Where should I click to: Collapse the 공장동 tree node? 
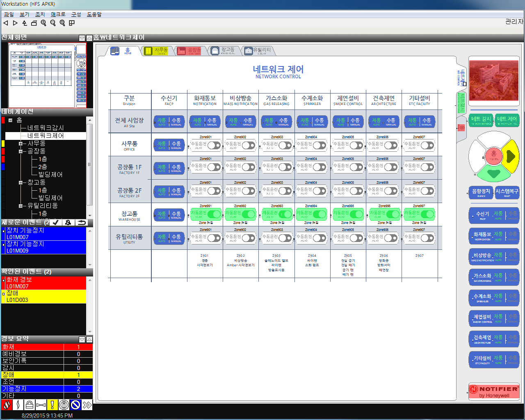21,151
